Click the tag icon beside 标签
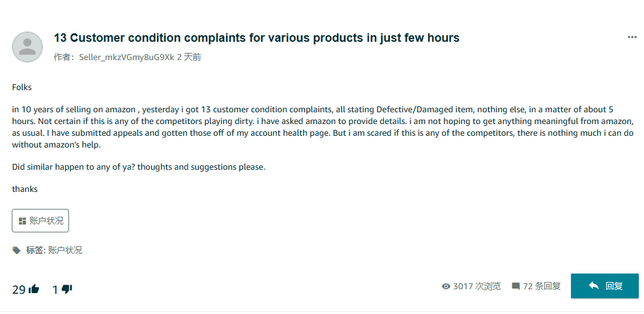 [x=16, y=250]
